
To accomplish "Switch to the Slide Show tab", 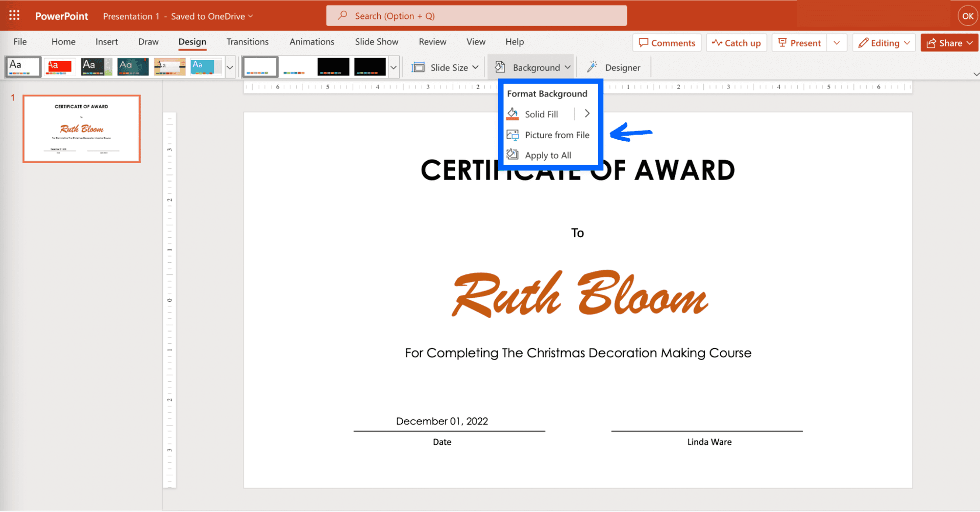I will click(x=377, y=42).
